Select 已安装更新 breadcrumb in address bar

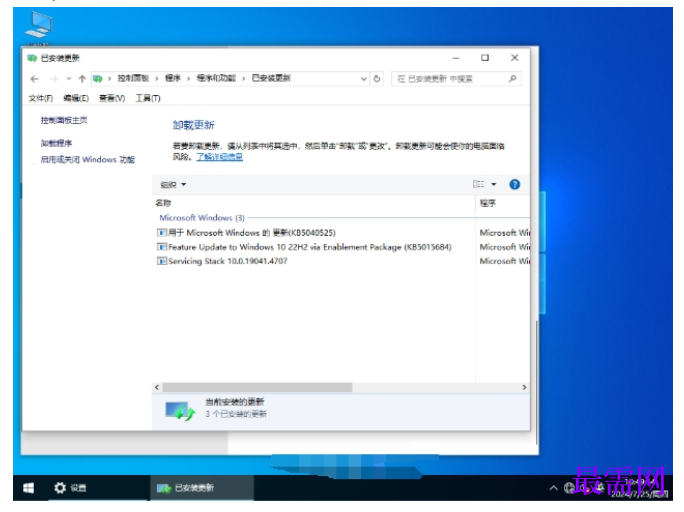click(x=271, y=79)
